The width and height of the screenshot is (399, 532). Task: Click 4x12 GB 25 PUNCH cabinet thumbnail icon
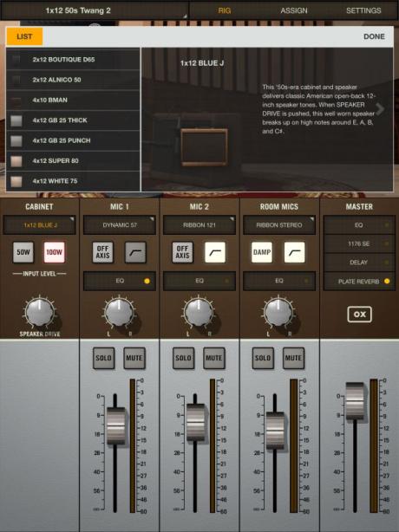[16, 141]
